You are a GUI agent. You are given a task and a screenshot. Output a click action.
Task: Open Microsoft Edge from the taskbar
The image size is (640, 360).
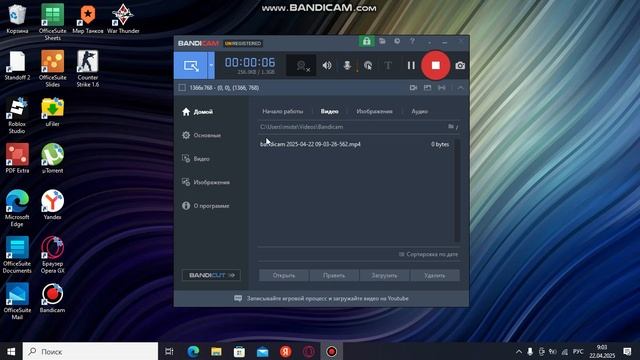point(193,351)
